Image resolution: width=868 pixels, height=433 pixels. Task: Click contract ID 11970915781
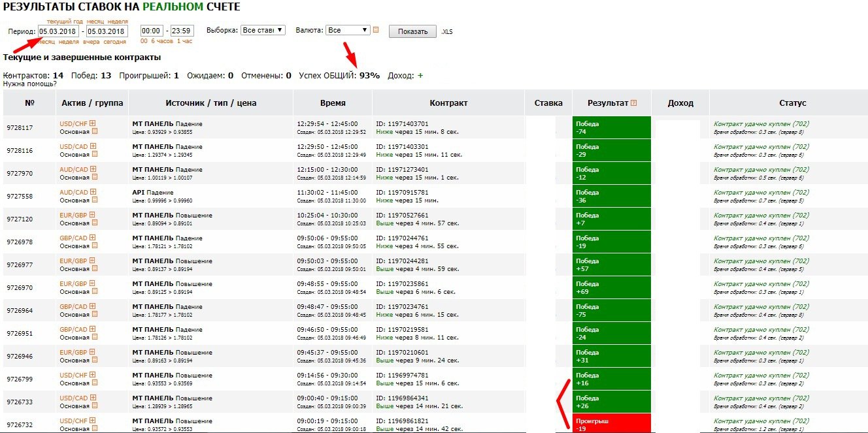coord(403,192)
